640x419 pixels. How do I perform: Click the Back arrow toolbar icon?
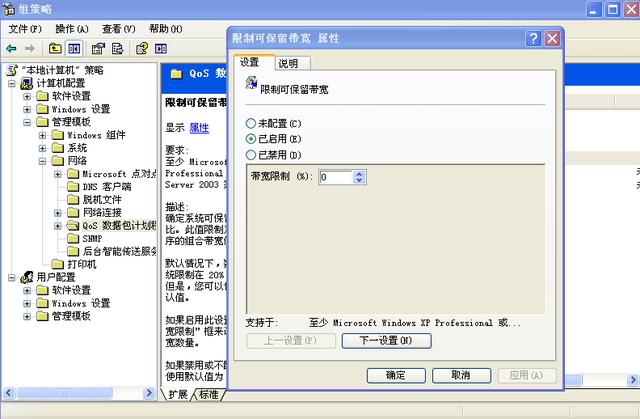pos(12,47)
